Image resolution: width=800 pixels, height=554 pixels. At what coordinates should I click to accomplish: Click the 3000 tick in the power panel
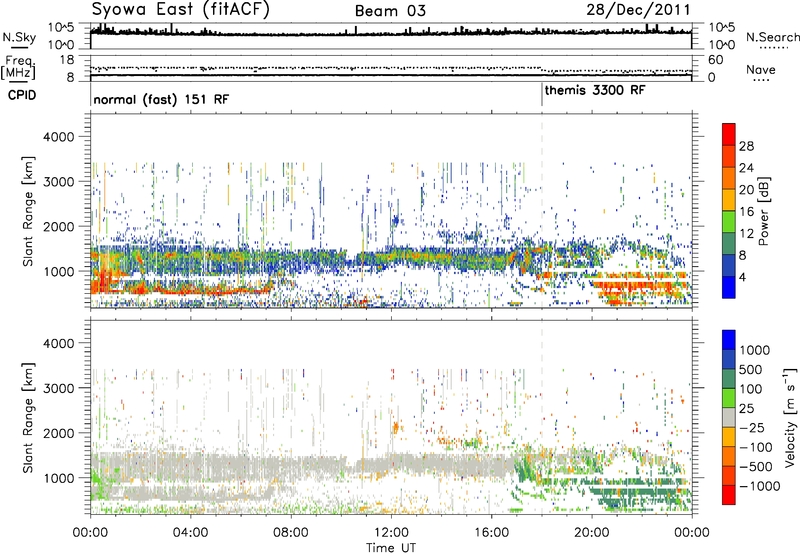pos(58,182)
